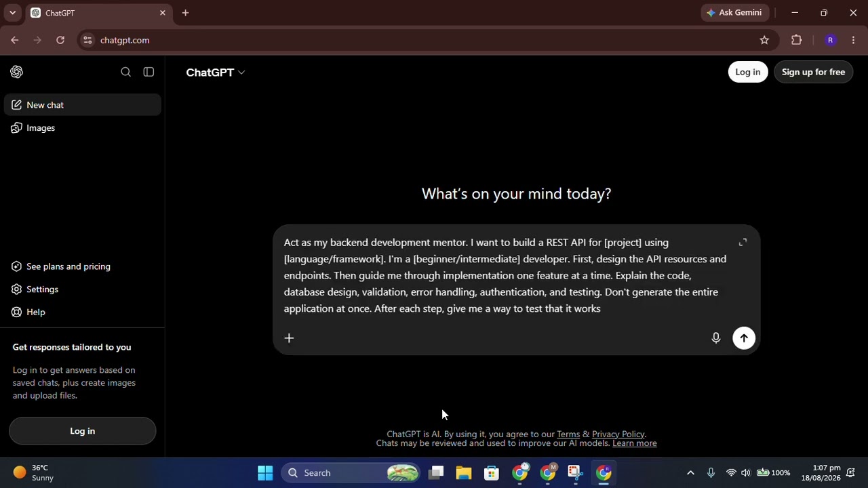Send the prompt with arrow button
868x488 pixels.
coord(744,338)
